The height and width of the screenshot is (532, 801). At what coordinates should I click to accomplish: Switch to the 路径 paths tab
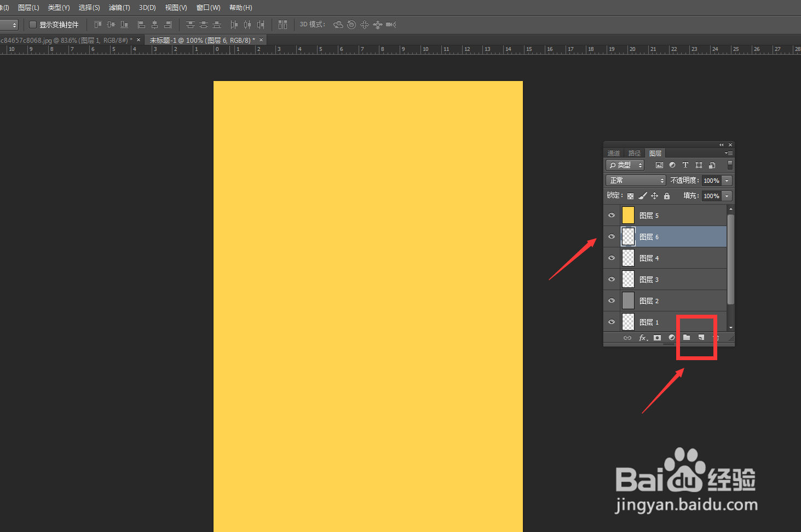[635, 153]
